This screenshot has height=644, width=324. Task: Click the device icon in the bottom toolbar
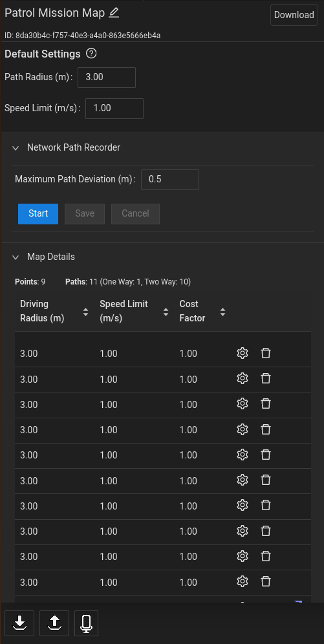[x=86, y=623]
